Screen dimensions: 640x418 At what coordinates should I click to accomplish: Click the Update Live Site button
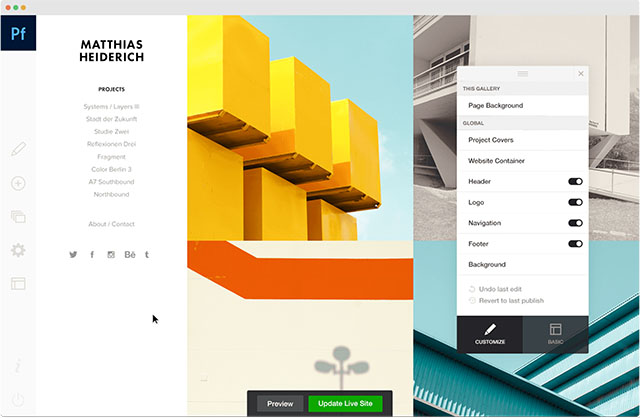[x=345, y=404]
